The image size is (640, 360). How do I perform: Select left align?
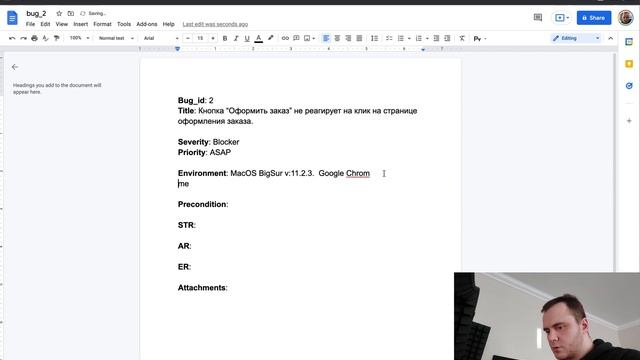[326, 38]
